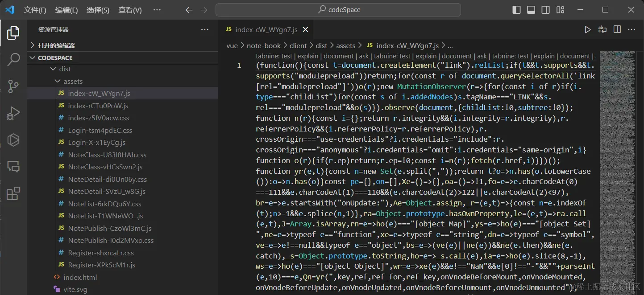Open the overflow menu ellipsis in menu bar

(x=157, y=10)
